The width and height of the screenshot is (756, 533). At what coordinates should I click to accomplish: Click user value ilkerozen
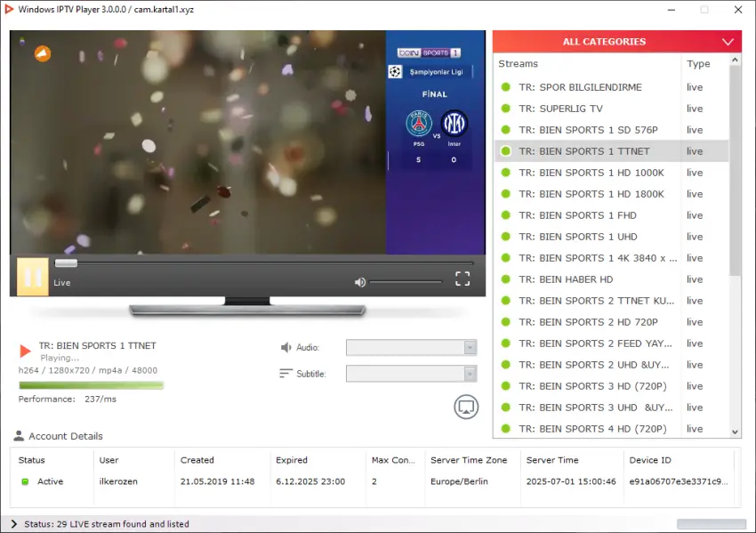click(118, 481)
